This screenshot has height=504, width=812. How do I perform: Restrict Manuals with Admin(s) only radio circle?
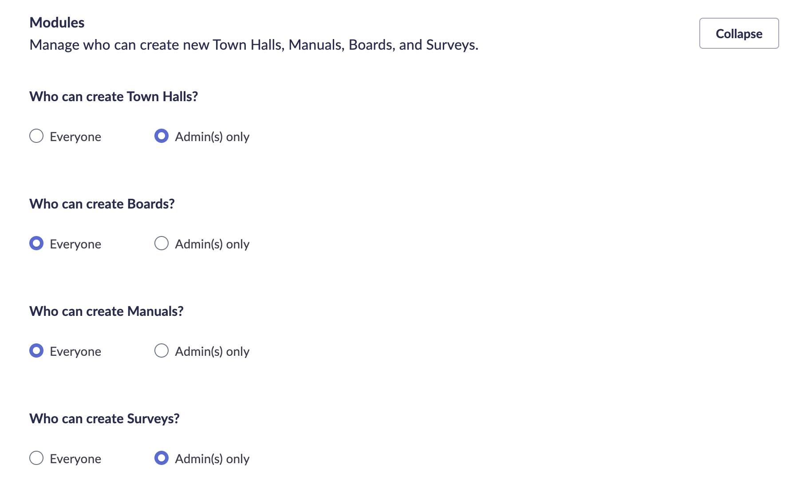[x=162, y=350]
